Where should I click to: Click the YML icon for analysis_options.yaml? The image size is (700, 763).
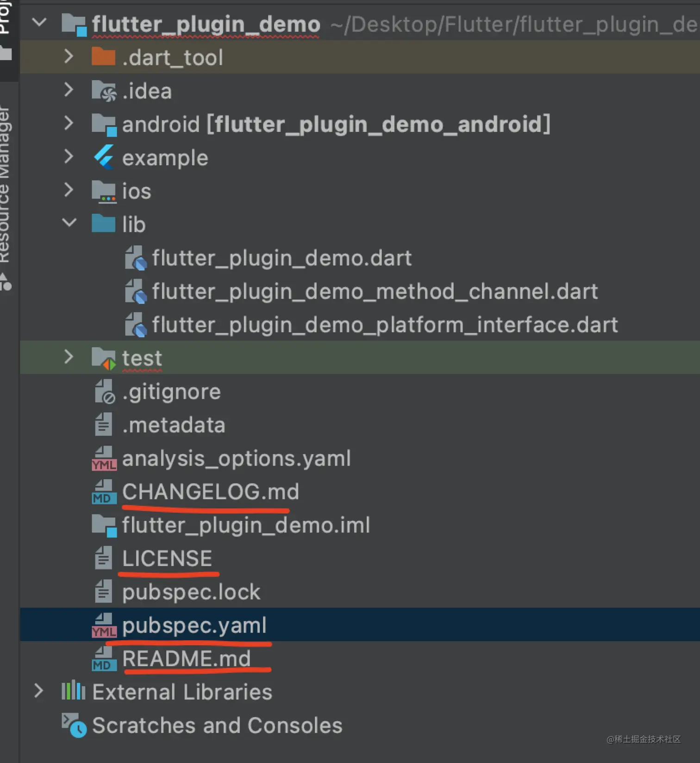(104, 459)
